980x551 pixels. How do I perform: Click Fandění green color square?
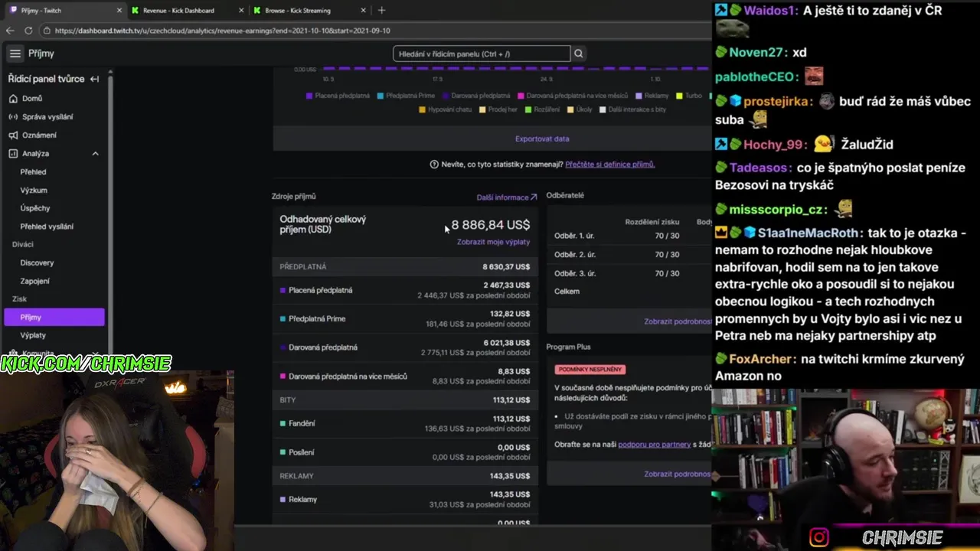coord(283,423)
